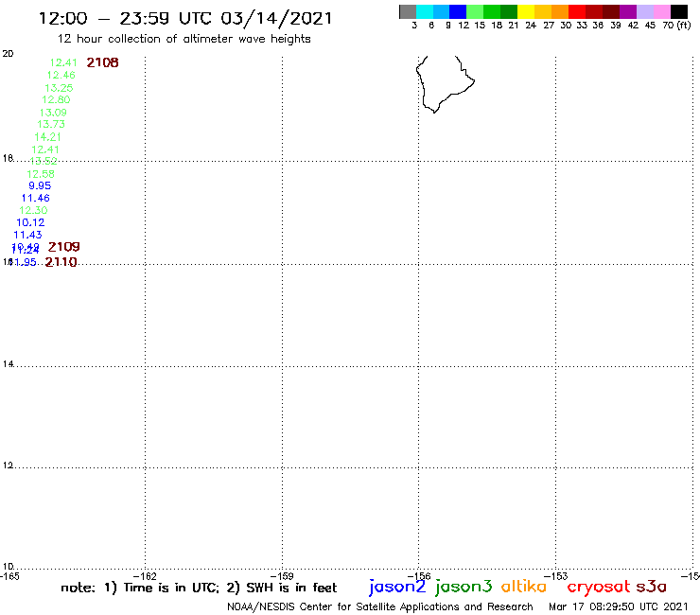Click the latitude axis label 14
700x615 pixels.
(x=8, y=364)
